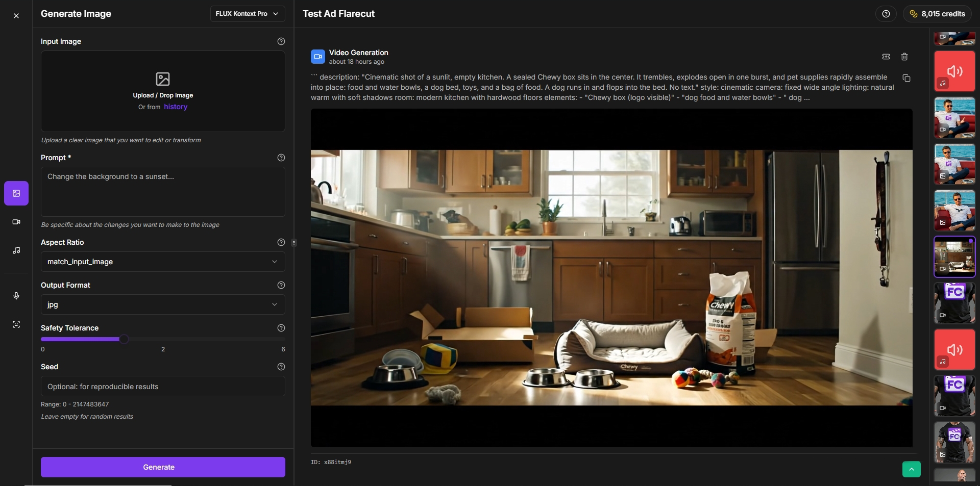980x486 pixels.
Task: Click the ID: x88itmj9 text
Action: (x=331, y=462)
